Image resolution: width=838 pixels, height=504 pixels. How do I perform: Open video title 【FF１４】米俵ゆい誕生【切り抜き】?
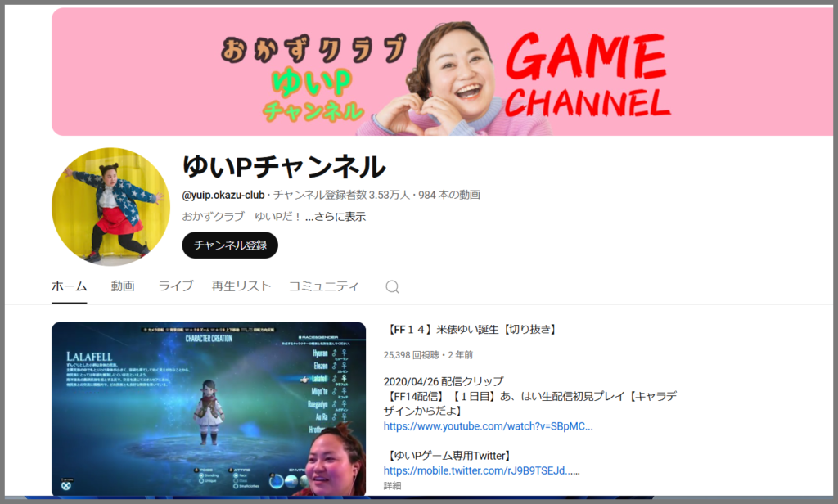(x=470, y=330)
